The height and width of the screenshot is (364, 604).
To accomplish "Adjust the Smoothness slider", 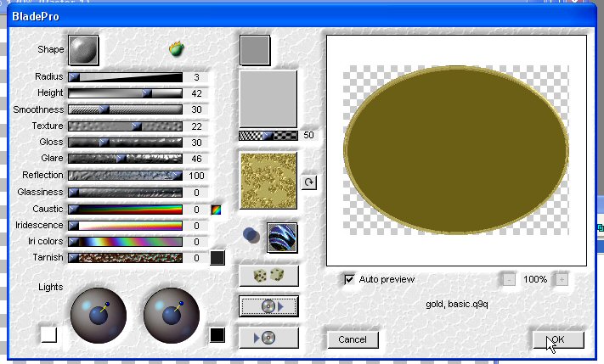I will [x=125, y=109].
